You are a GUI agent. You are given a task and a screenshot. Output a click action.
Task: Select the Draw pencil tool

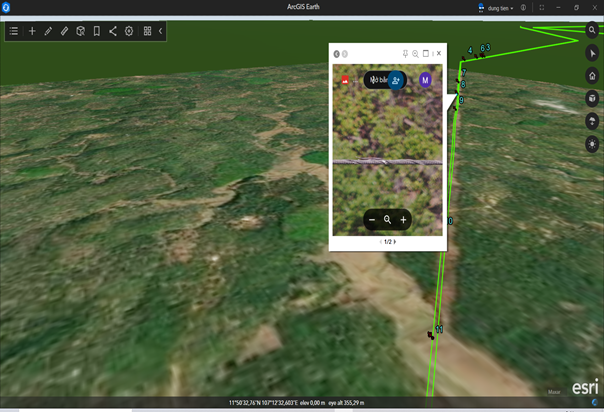(x=48, y=31)
